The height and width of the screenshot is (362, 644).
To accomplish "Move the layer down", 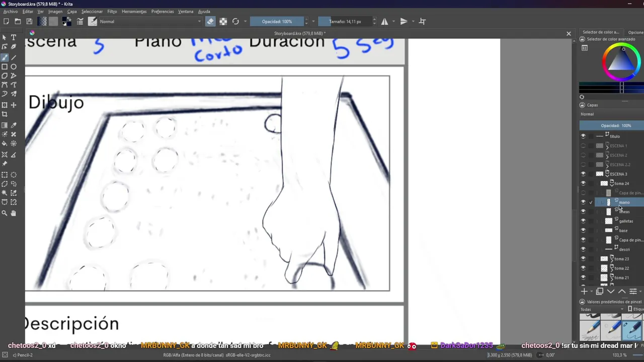I will tap(611, 292).
